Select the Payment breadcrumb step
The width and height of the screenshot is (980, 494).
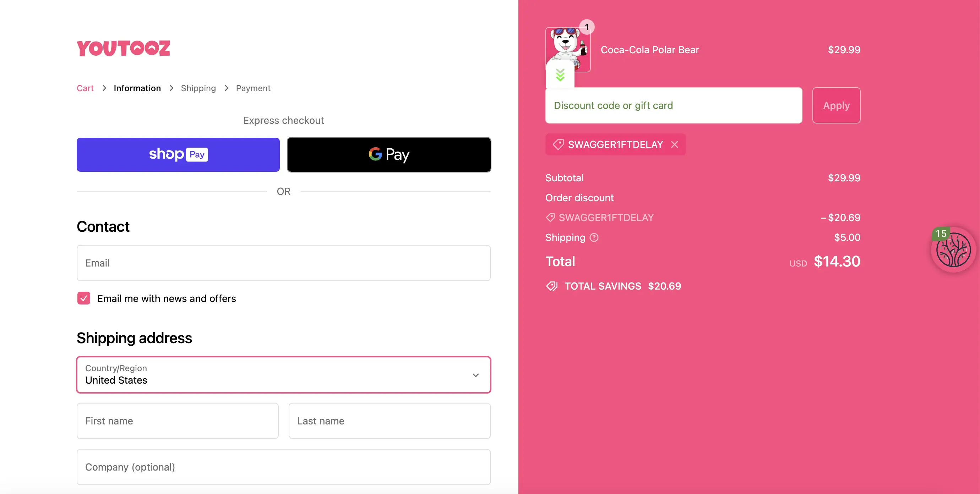(253, 88)
